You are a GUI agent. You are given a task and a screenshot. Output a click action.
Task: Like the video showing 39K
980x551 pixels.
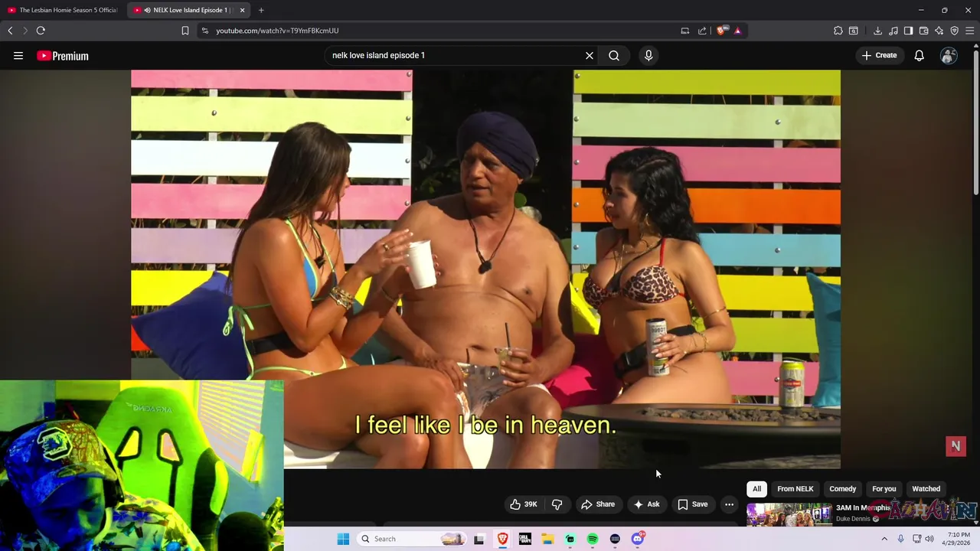(524, 504)
